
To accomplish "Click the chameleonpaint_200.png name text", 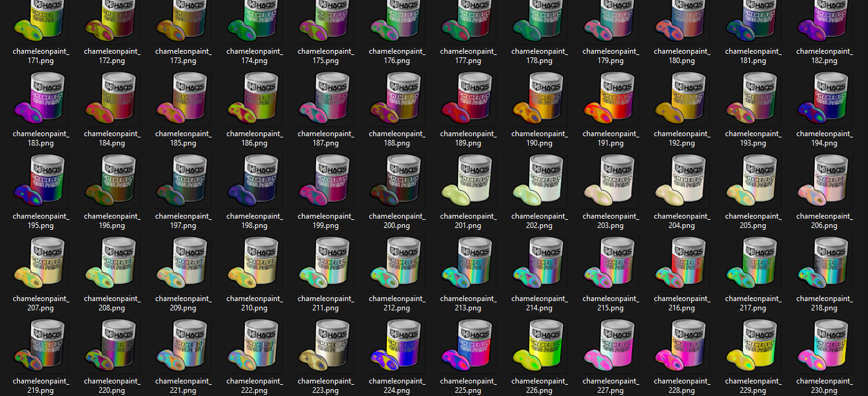I will click(x=397, y=221).
